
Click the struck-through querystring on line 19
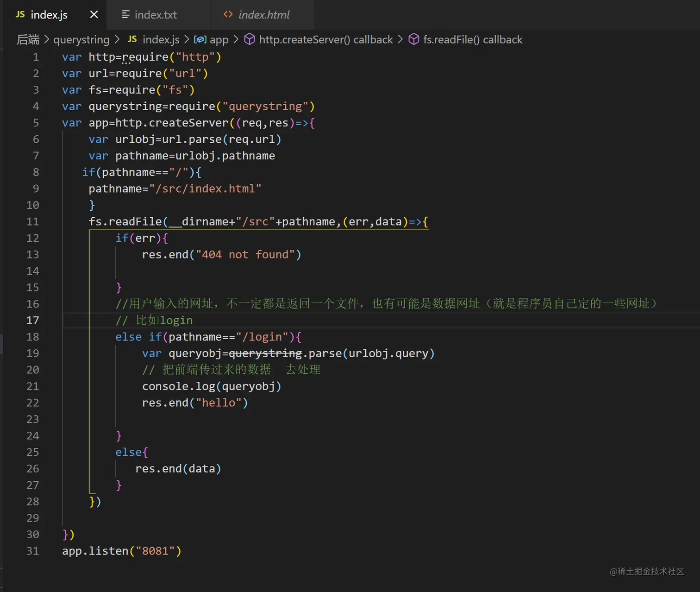[265, 353]
